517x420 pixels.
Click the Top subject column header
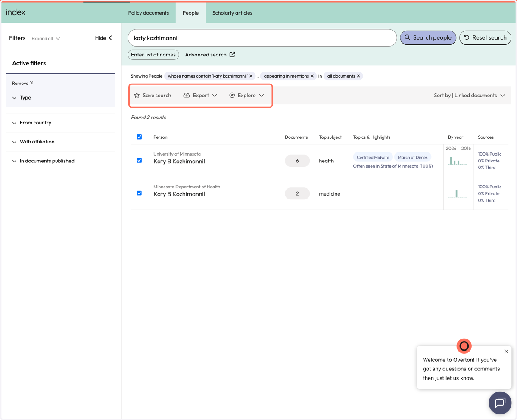330,137
